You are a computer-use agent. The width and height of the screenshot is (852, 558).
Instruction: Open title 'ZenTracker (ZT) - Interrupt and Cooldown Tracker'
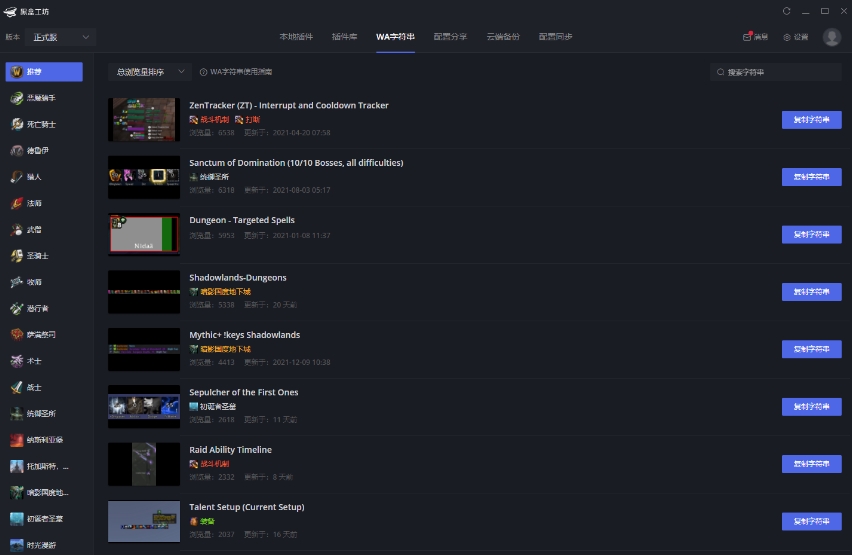coord(289,105)
